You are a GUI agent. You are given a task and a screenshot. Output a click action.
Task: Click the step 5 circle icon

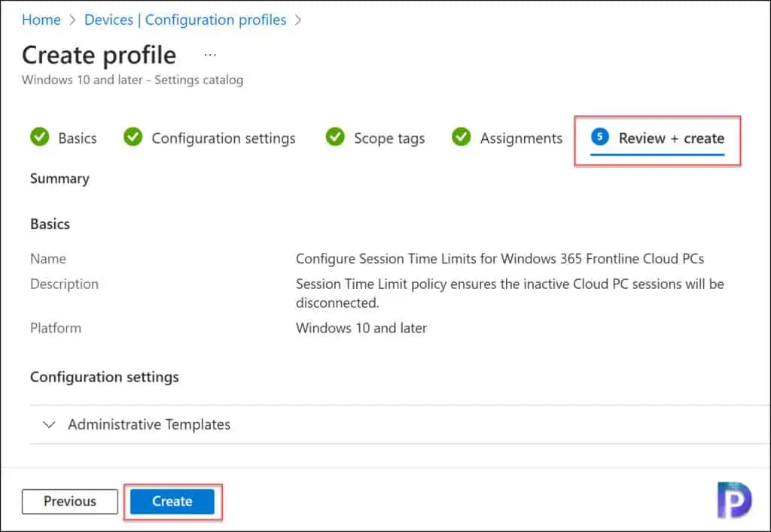pos(600,136)
